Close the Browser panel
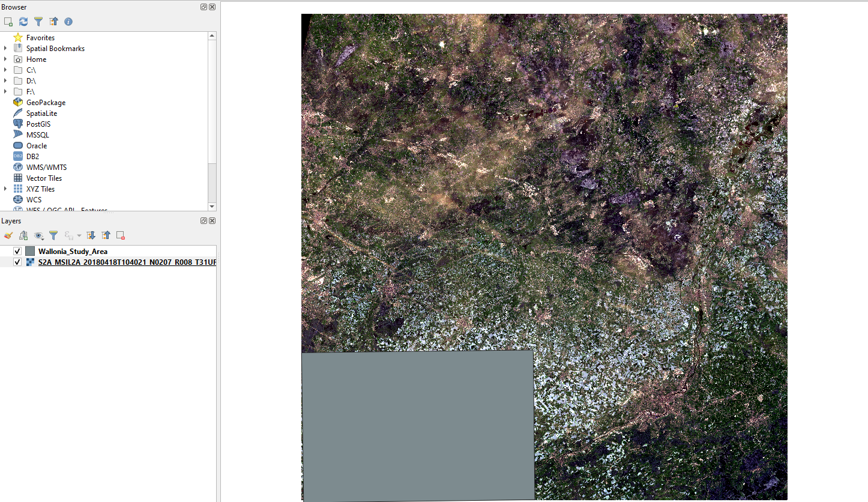This screenshot has width=868, height=502. 212,7
